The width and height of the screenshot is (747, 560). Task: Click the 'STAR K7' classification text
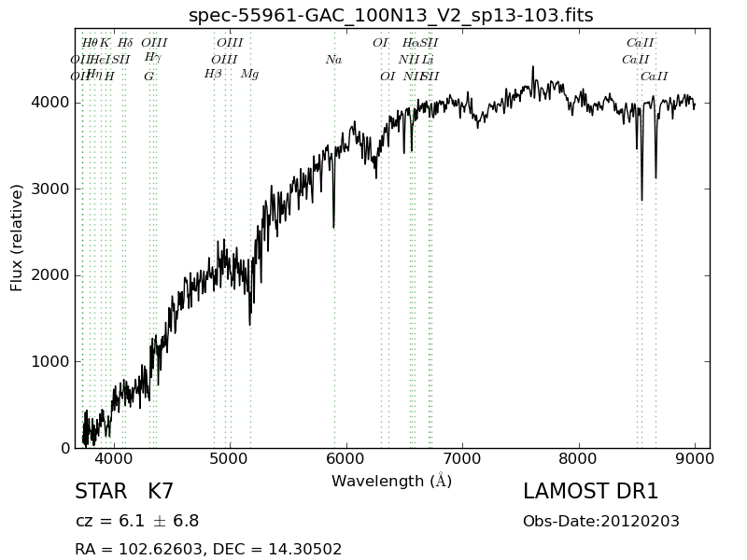(x=124, y=492)
